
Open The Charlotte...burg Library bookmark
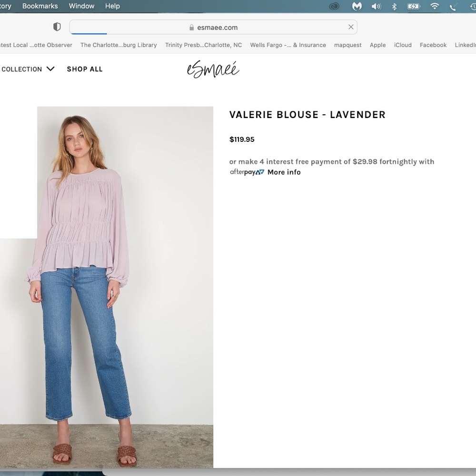119,45
